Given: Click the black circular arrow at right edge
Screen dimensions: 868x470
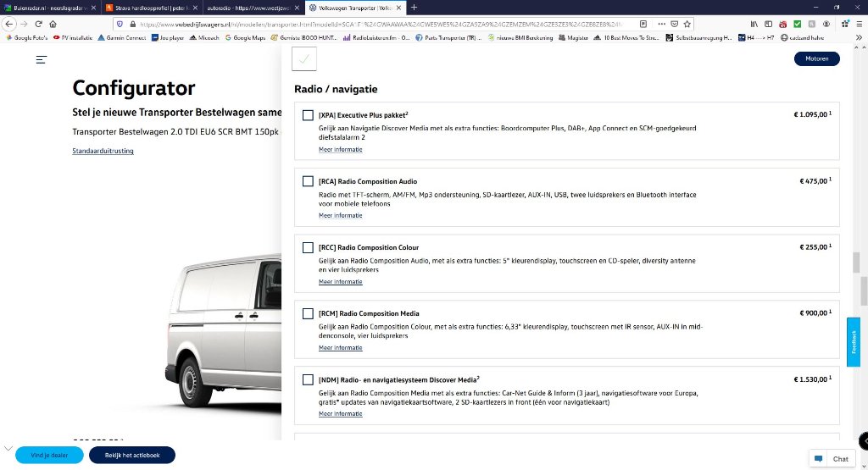Looking at the screenshot, I should coord(863,440).
